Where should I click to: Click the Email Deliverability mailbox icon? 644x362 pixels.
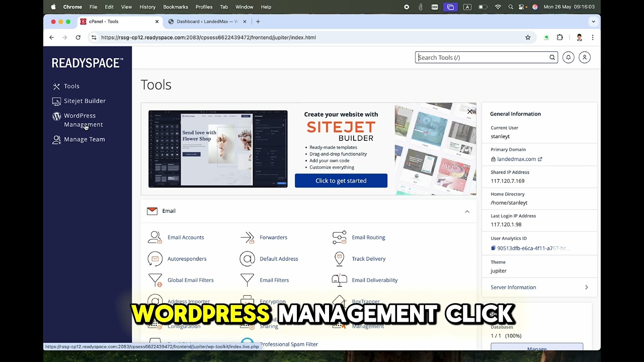point(339,280)
